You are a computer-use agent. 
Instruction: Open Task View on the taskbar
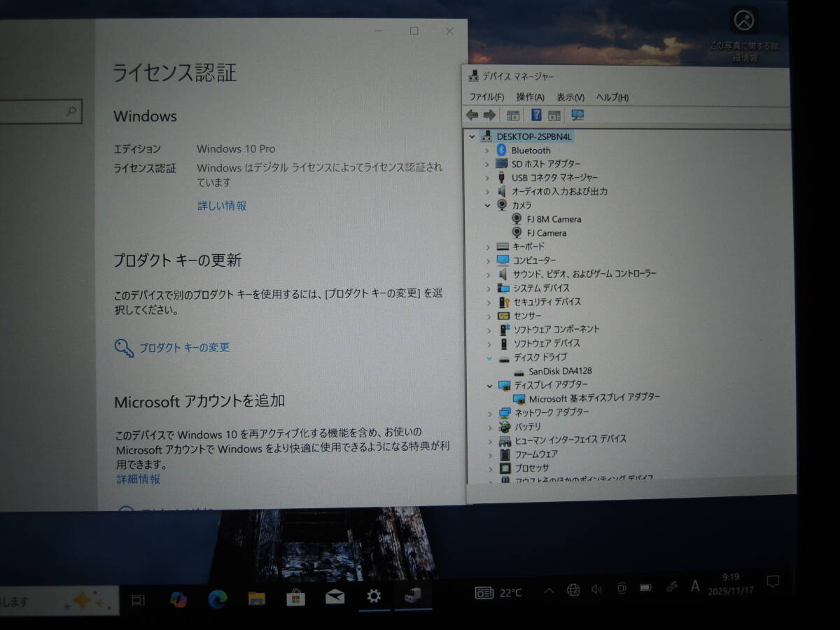(139, 599)
